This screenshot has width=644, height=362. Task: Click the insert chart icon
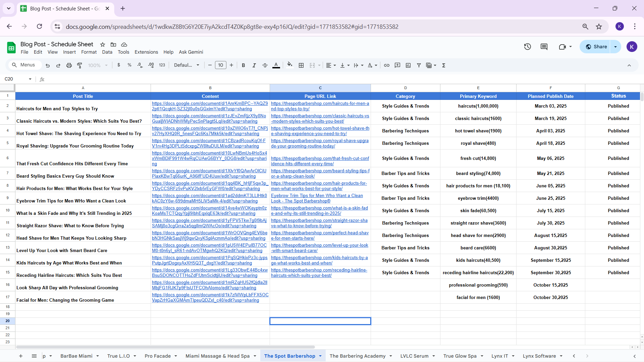(x=408, y=65)
